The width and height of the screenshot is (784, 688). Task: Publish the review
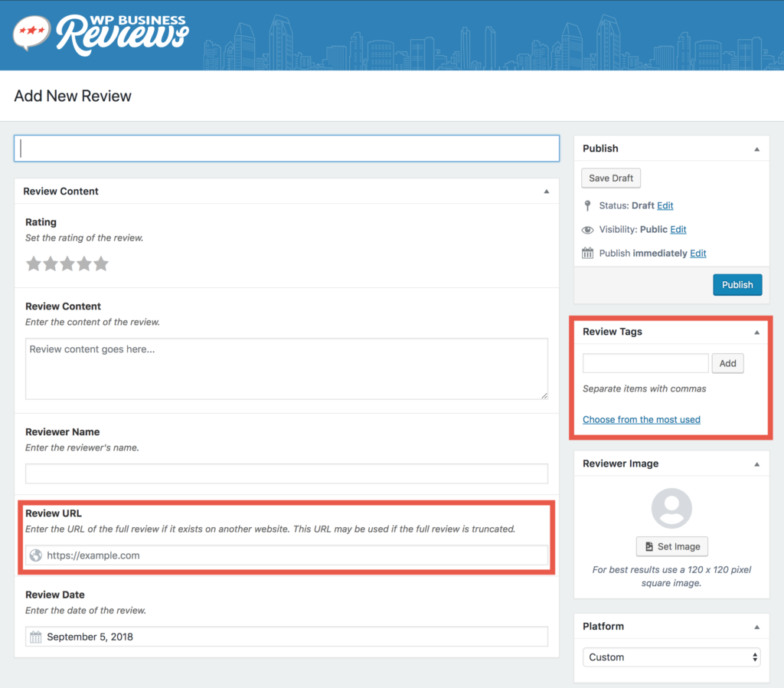(737, 285)
